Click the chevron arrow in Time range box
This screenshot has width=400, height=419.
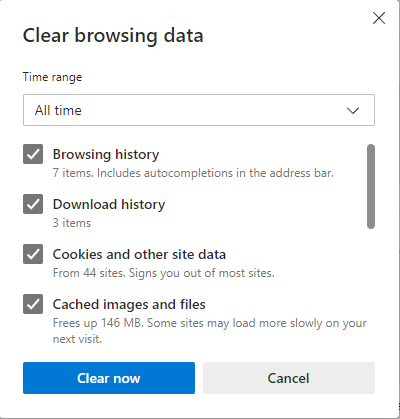pos(353,110)
